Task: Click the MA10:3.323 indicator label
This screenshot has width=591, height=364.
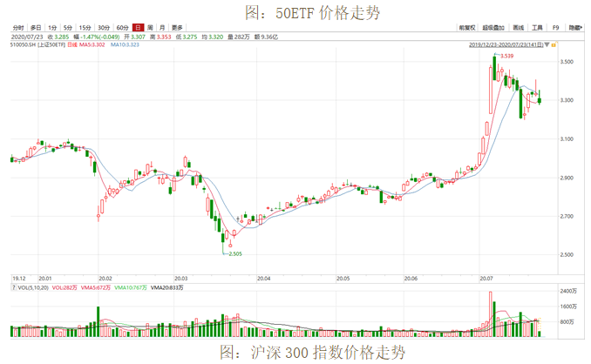Action: click(125, 44)
